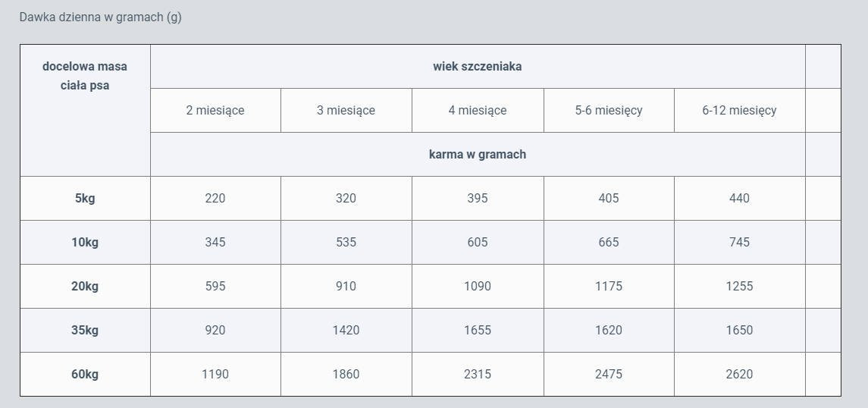
Task: Select the value 1860 cell
Action: (x=346, y=374)
